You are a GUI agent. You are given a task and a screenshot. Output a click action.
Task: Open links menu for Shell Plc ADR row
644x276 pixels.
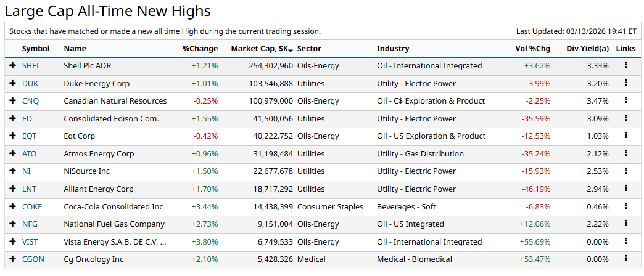[x=625, y=65]
